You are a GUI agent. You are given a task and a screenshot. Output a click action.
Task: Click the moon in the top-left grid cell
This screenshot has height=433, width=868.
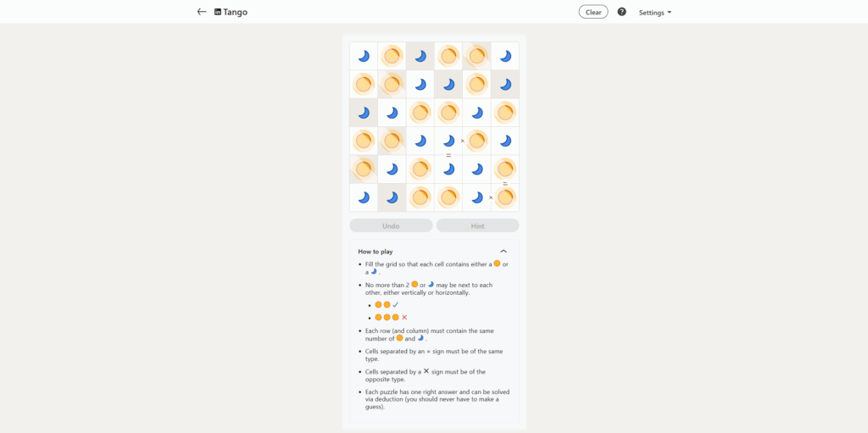pyautogui.click(x=364, y=56)
